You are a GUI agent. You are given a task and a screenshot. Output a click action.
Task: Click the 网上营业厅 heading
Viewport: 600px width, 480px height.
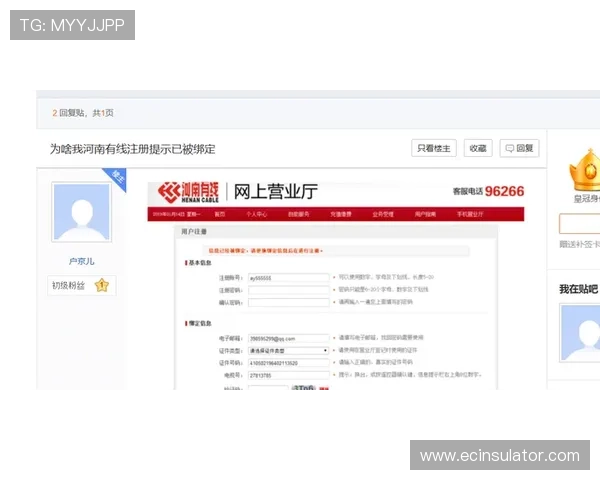coord(276,191)
